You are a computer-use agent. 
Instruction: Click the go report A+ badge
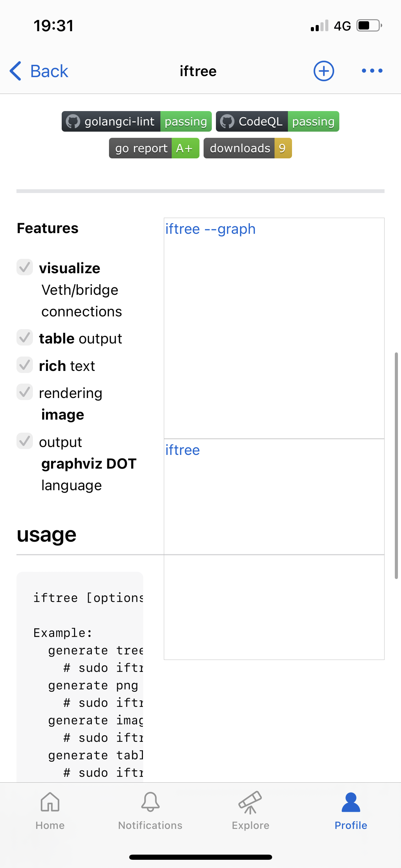click(154, 148)
